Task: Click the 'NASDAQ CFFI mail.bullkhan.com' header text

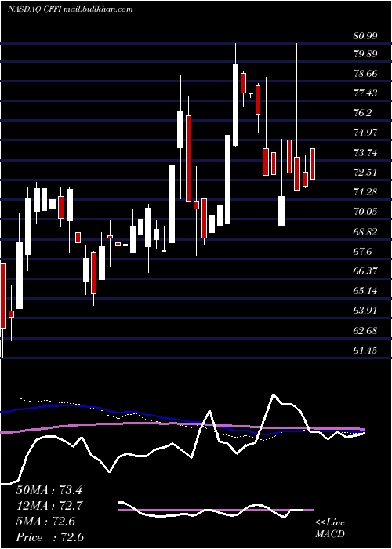Action: pyautogui.click(x=71, y=9)
